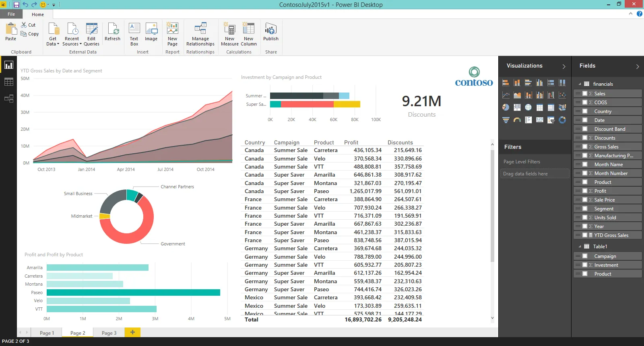Check the Country field checkbox

tap(585, 111)
